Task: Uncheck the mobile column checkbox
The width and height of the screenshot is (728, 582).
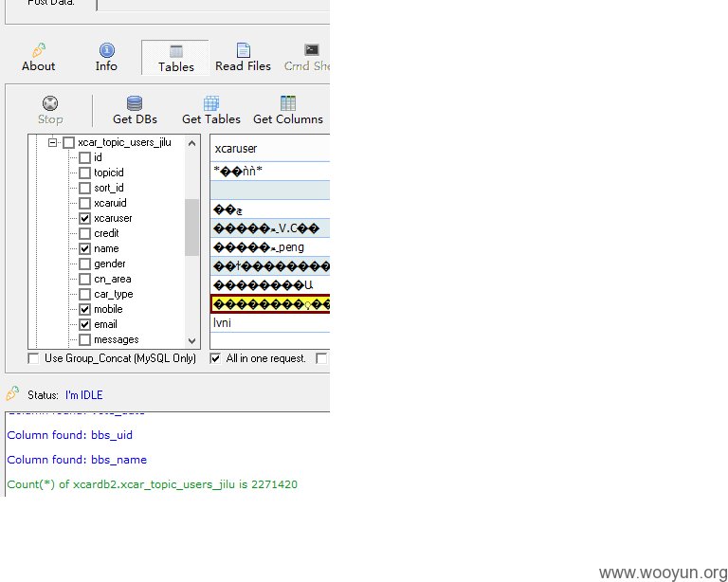Action: pyautogui.click(x=84, y=309)
